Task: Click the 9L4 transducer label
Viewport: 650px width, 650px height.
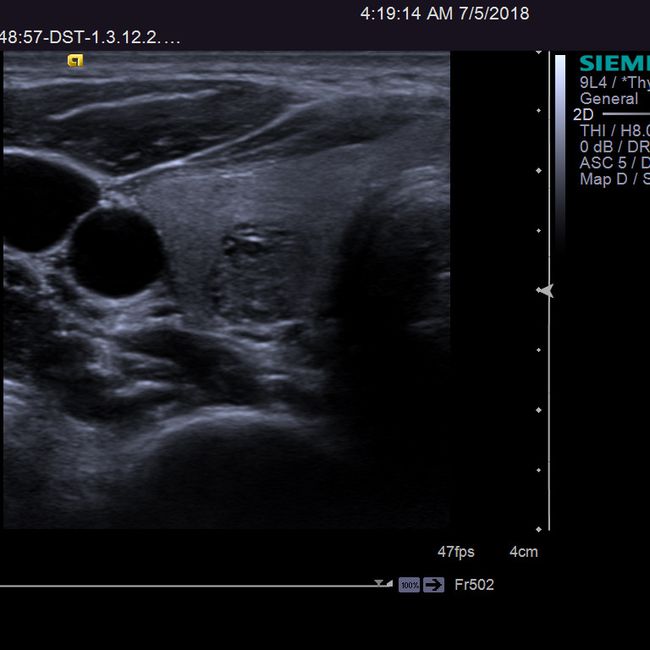Action: tap(614, 83)
